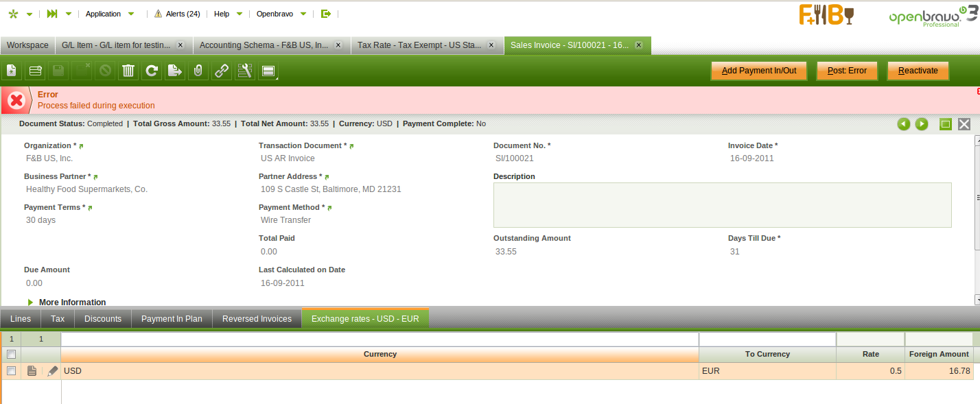This screenshot has width=980, height=404.
Task: Switch to the Tax subtab
Action: coord(58,319)
